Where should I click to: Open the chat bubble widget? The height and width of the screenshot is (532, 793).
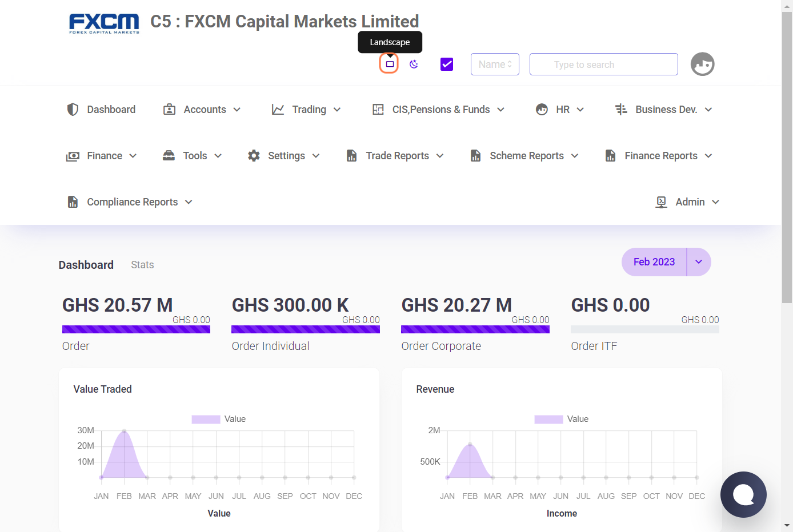click(743, 494)
